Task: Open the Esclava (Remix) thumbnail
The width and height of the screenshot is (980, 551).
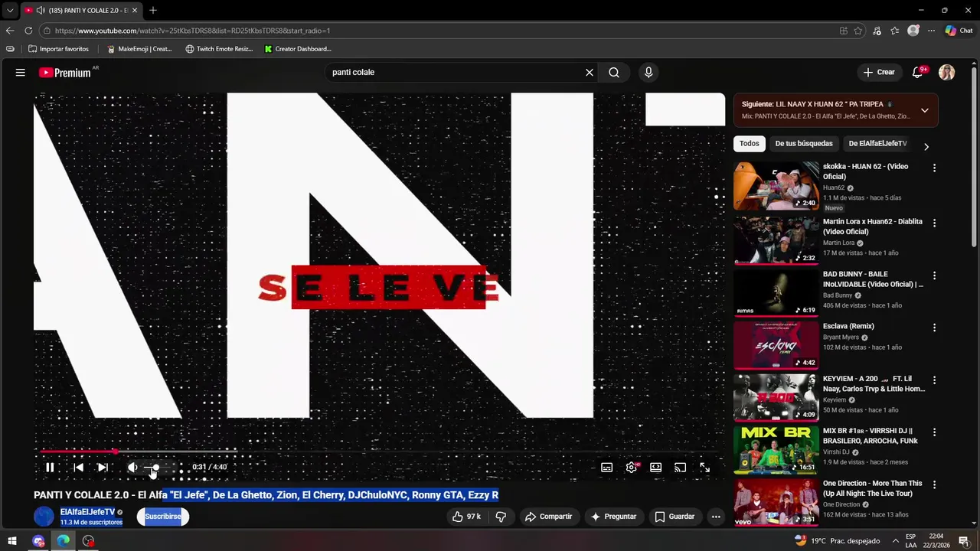Action: point(776,344)
